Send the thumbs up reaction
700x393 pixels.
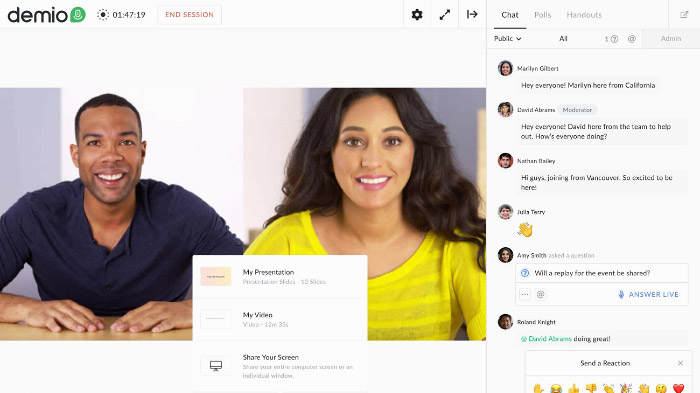(574, 388)
